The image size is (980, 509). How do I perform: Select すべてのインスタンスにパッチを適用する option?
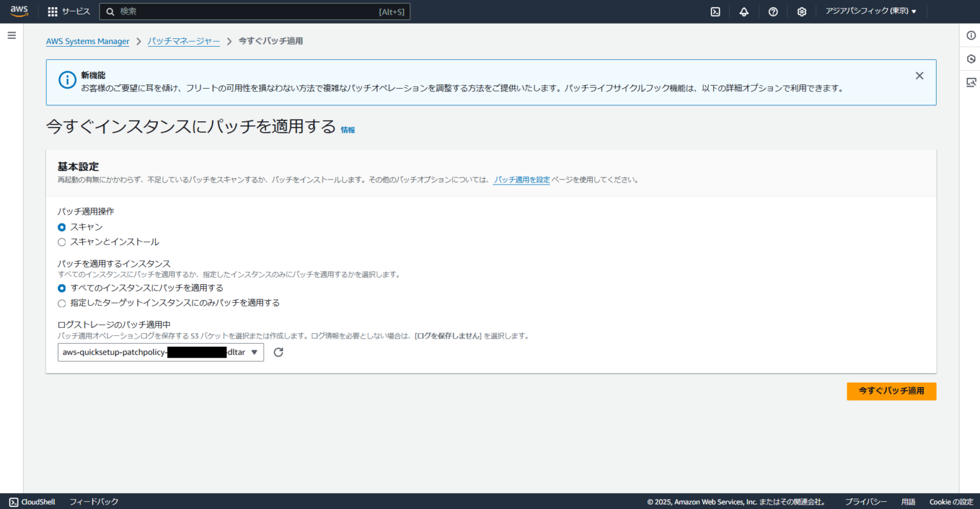pos(61,288)
